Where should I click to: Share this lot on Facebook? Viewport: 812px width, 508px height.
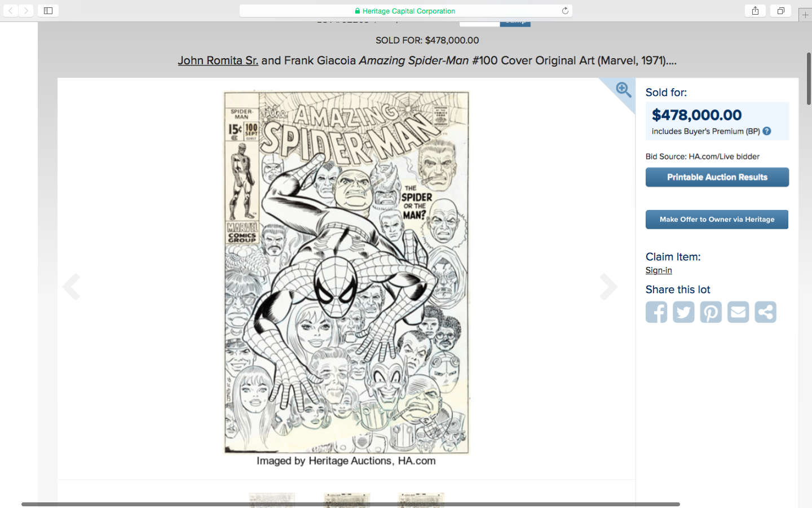(x=656, y=312)
